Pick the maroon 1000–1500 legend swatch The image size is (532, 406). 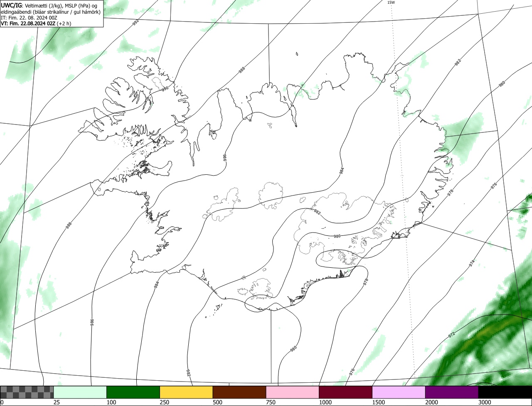click(x=345, y=392)
